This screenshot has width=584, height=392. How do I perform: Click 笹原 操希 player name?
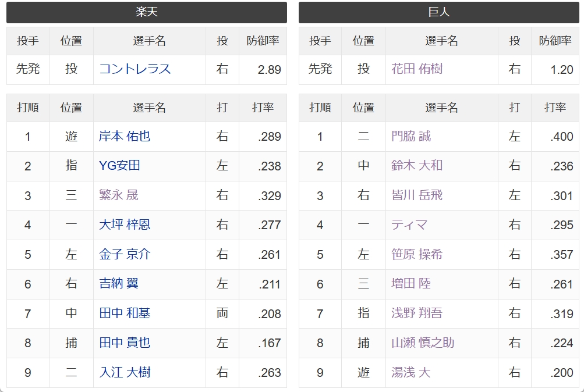tap(417, 254)
